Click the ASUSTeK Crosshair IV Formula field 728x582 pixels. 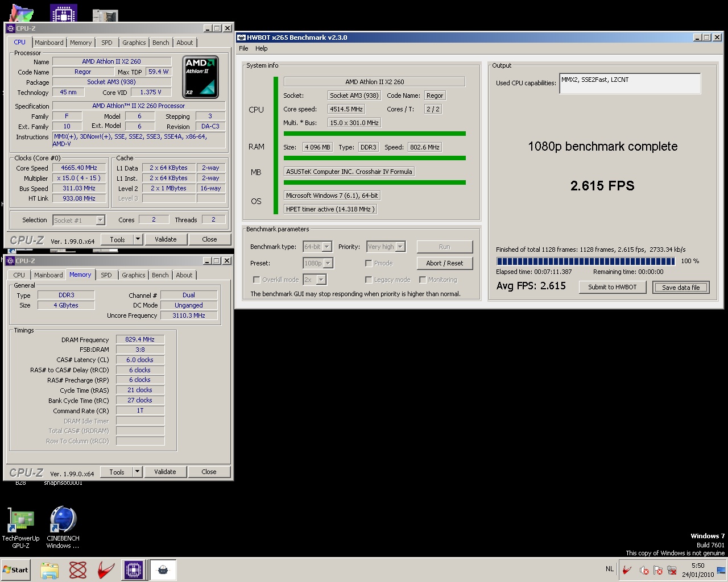(349, 172)
